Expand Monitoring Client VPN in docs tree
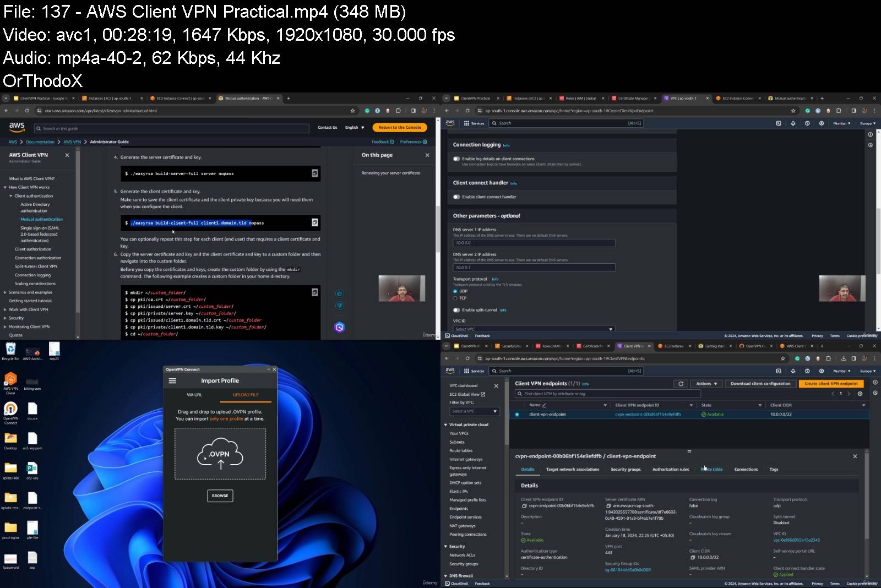The height and width of the screenshot is (588, 881). coord(5,326)
